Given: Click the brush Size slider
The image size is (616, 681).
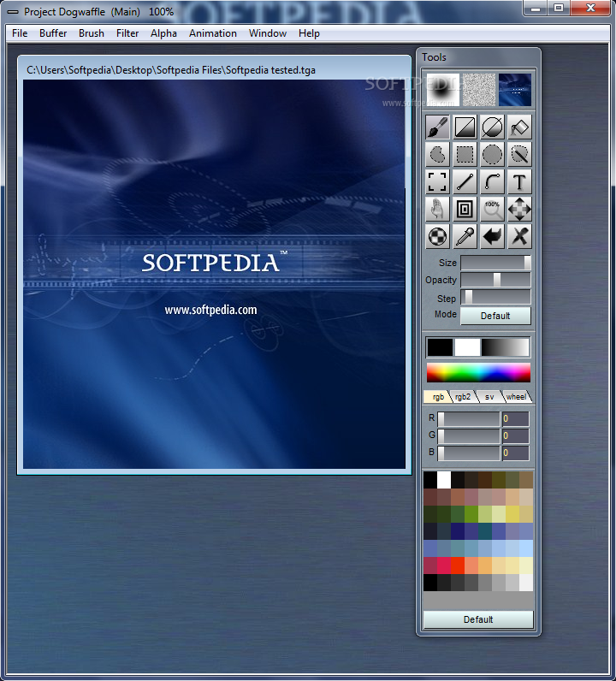Looking at the screenshot, I should point(495,263).
